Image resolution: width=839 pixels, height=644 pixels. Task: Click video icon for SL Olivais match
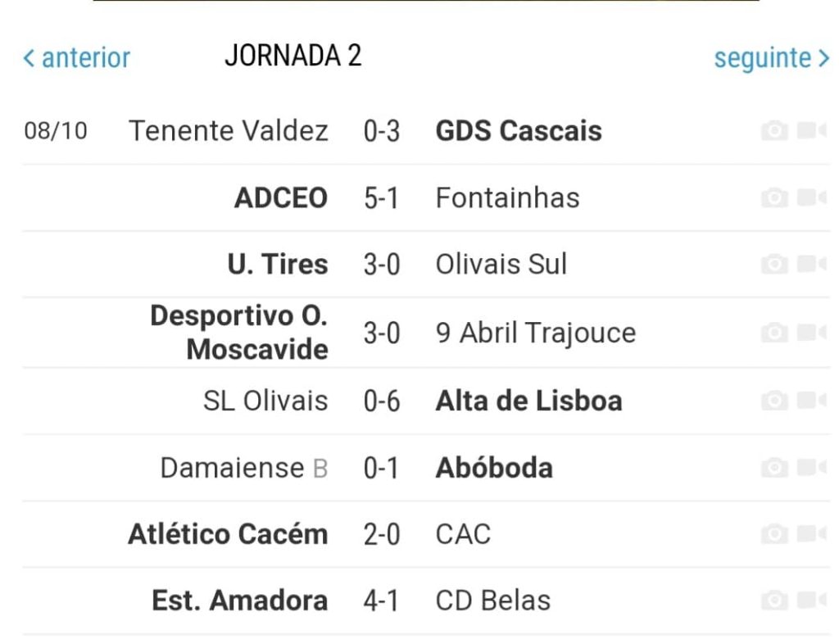[x=811, y=400]
